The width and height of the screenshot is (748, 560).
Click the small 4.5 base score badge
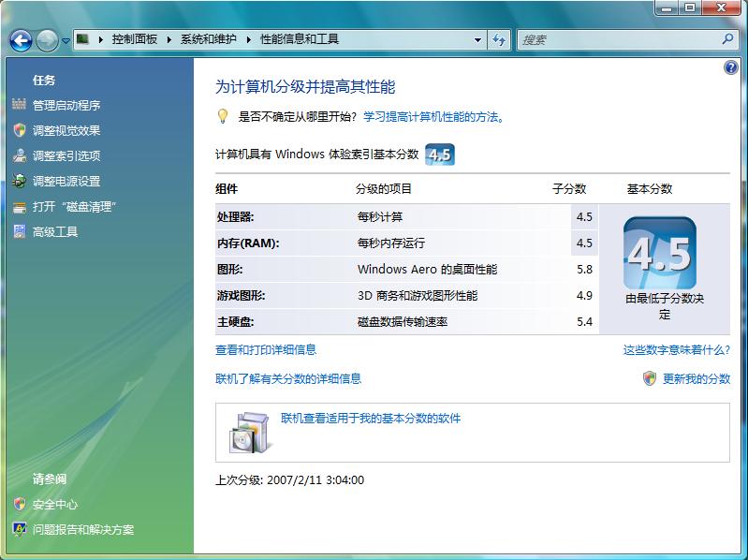[440, 155]
